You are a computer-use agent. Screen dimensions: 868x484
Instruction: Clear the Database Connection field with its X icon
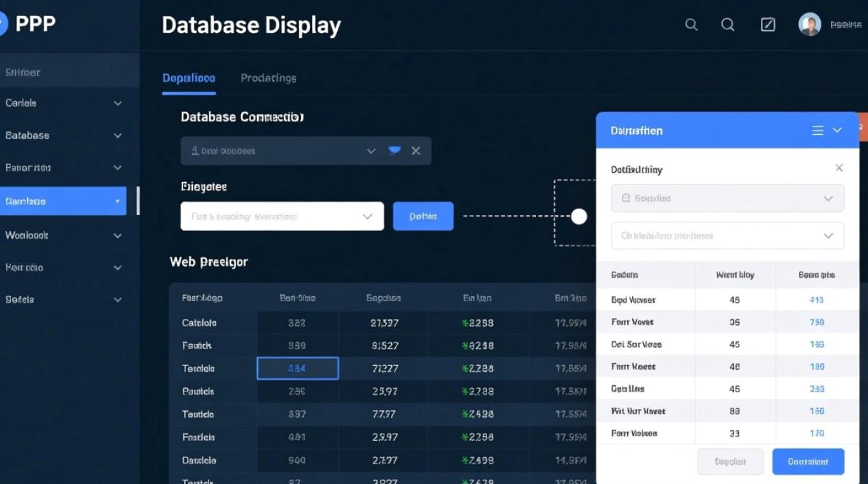pos(416,151)
